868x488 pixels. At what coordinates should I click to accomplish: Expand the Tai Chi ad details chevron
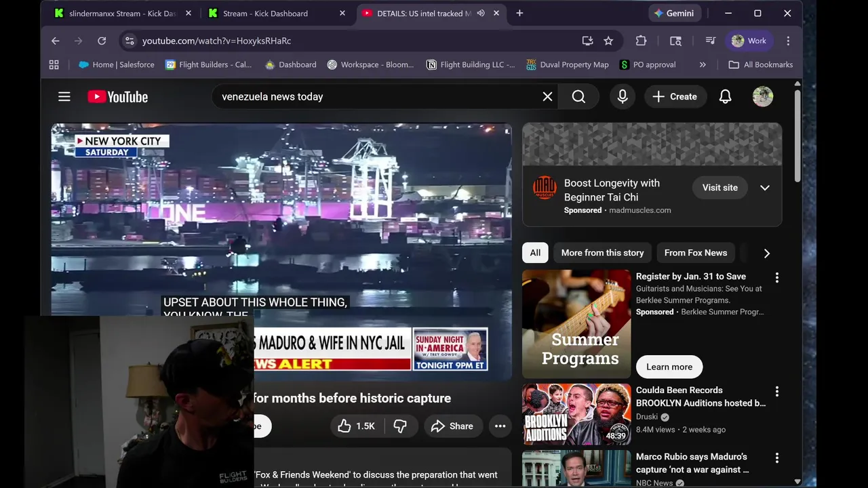point(764,188)
